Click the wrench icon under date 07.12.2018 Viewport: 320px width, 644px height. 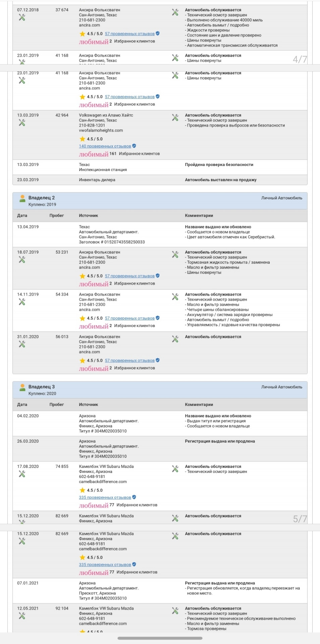(x=22, y=17)
